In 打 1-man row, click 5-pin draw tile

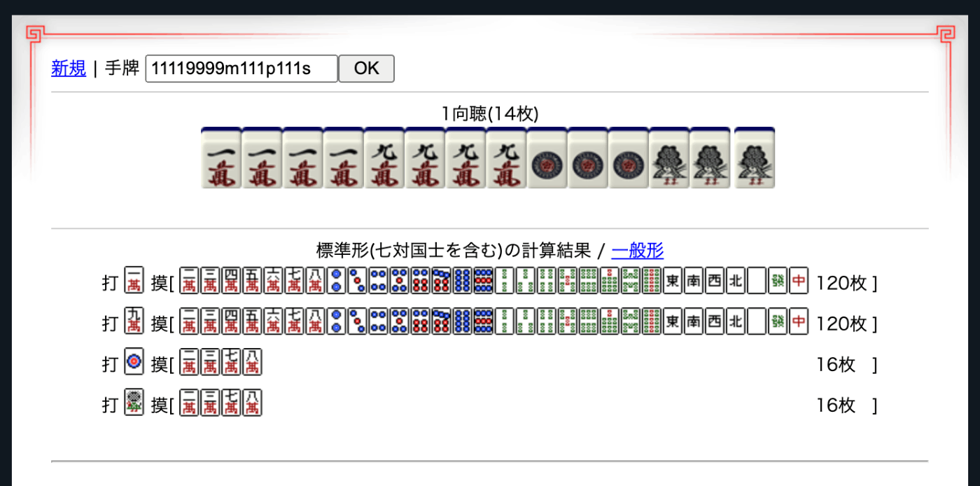(400, 280)
